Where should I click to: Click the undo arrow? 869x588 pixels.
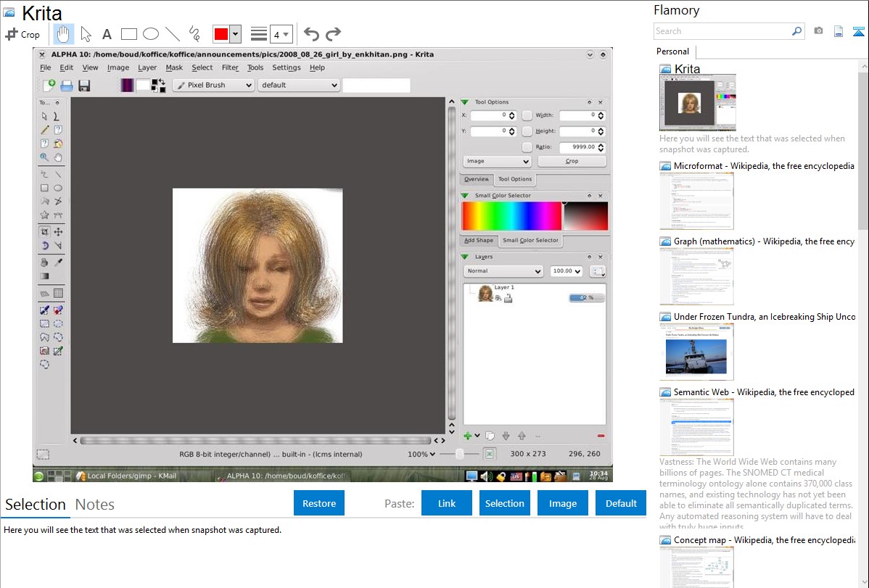311,34
